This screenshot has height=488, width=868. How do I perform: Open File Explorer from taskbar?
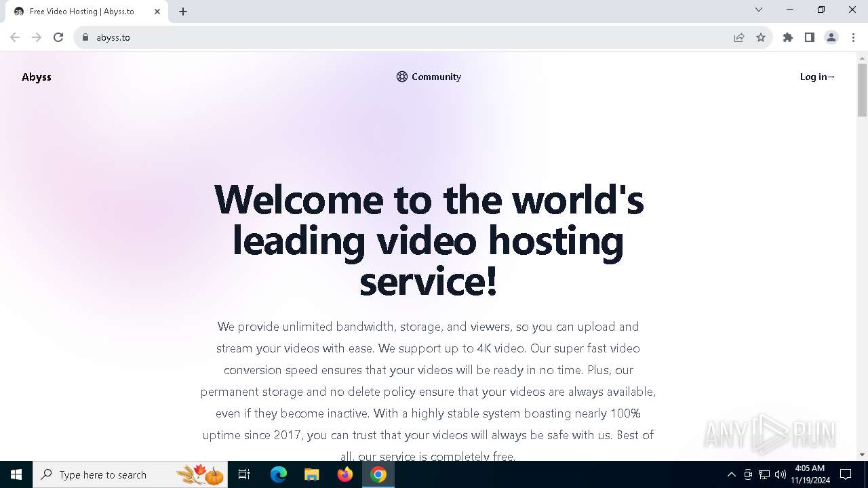point(312,474)
